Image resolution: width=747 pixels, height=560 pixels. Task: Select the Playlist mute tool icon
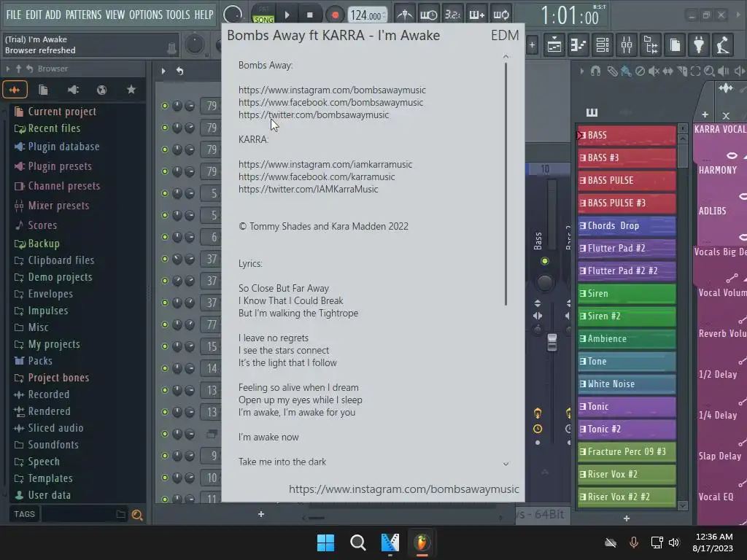tap(654, 71)
